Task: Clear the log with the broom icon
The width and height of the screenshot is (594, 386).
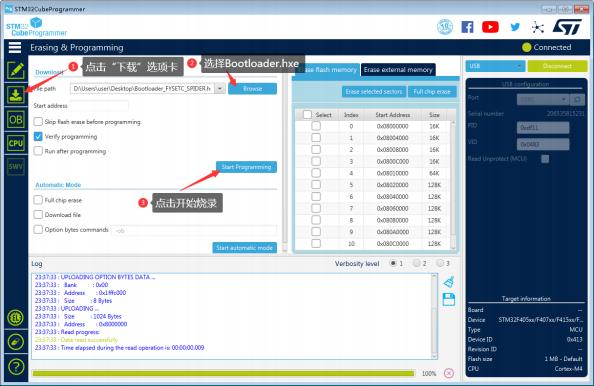Action: click(449, 282)
